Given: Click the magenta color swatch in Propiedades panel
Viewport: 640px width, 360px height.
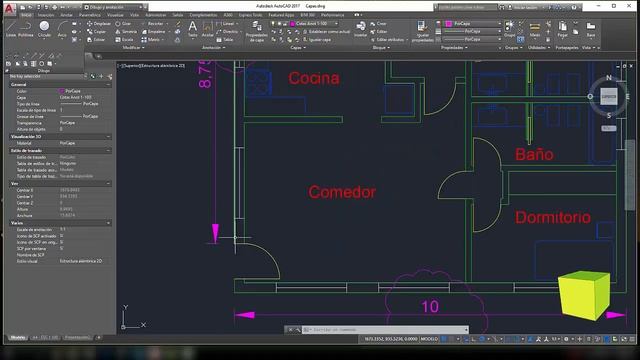Looking at the screenshot, I should tap(449, 24).
